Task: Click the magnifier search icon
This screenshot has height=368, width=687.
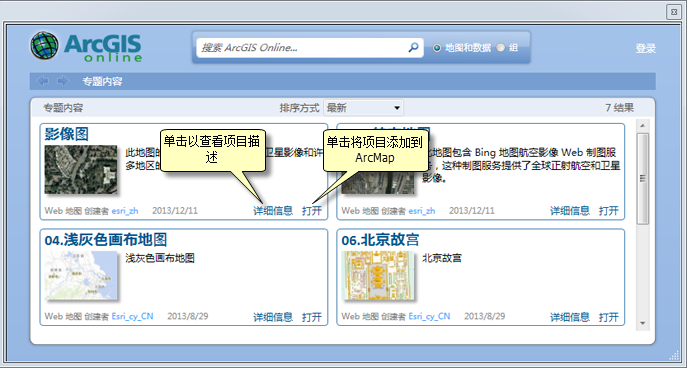Action: pyautogui.click(x=413, y=47)
